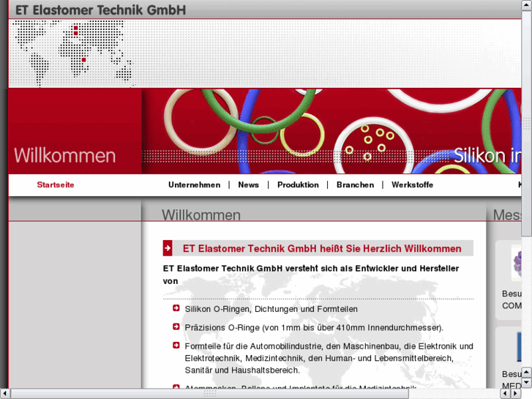
Task: Click the horizontal scrollbar right arrow at far right
Action: click(516, 394)
